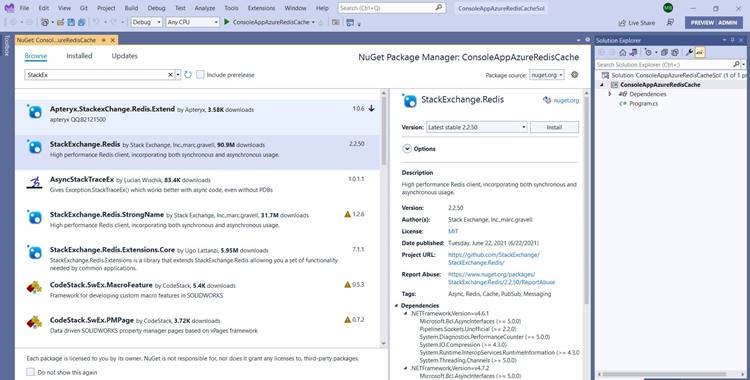
Task: Click the warning icon for StackExchange.Redis.StrongName
Action: (347, 214)
